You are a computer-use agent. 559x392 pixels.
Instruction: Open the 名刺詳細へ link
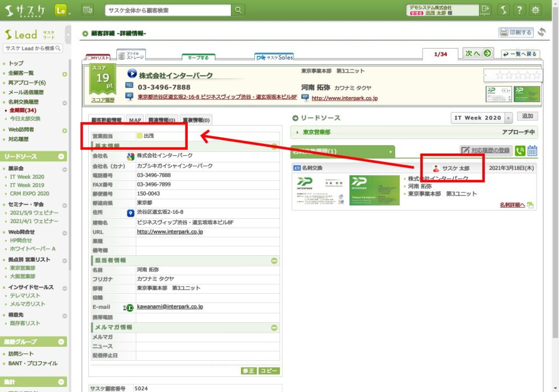click(x=512, y=205)
